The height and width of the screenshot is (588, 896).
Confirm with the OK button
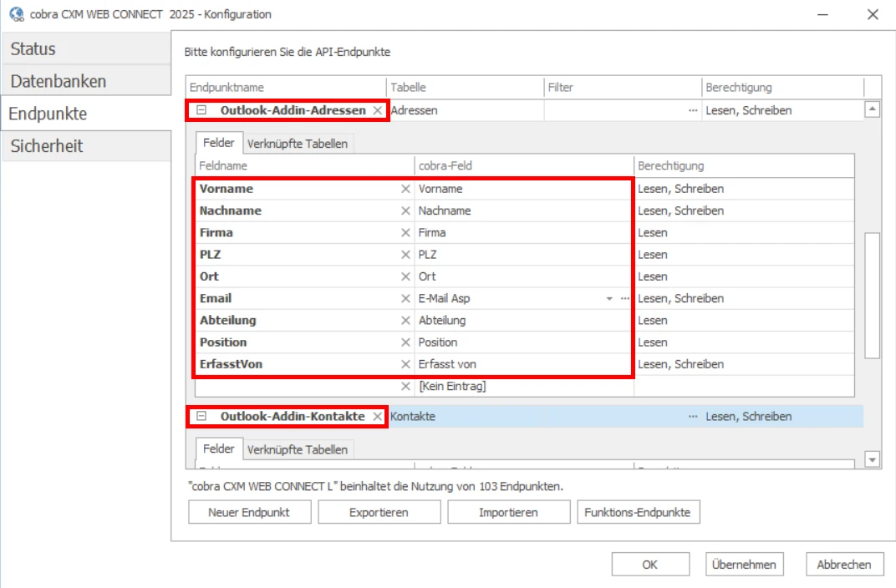pyautogui.click(x=650, y=565)
